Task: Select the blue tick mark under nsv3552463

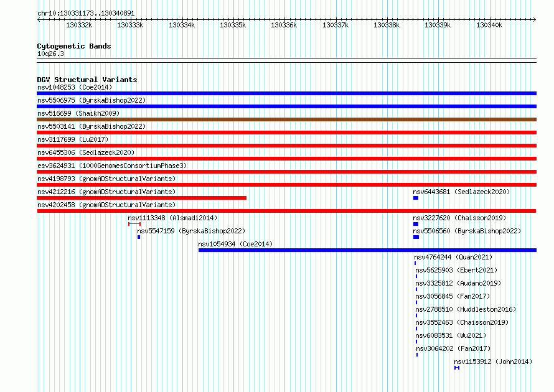Action: (x=416, y=329)
